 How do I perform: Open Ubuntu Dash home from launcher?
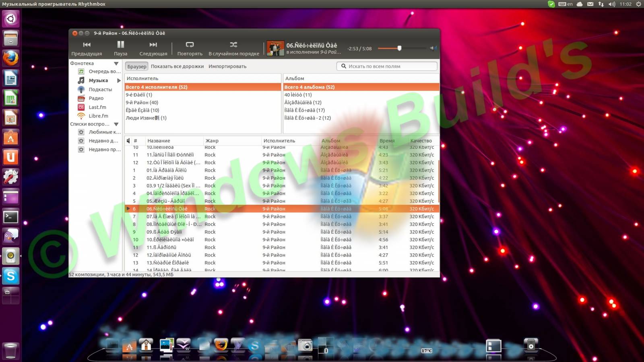pyautogui.click(x=11, y=19)
